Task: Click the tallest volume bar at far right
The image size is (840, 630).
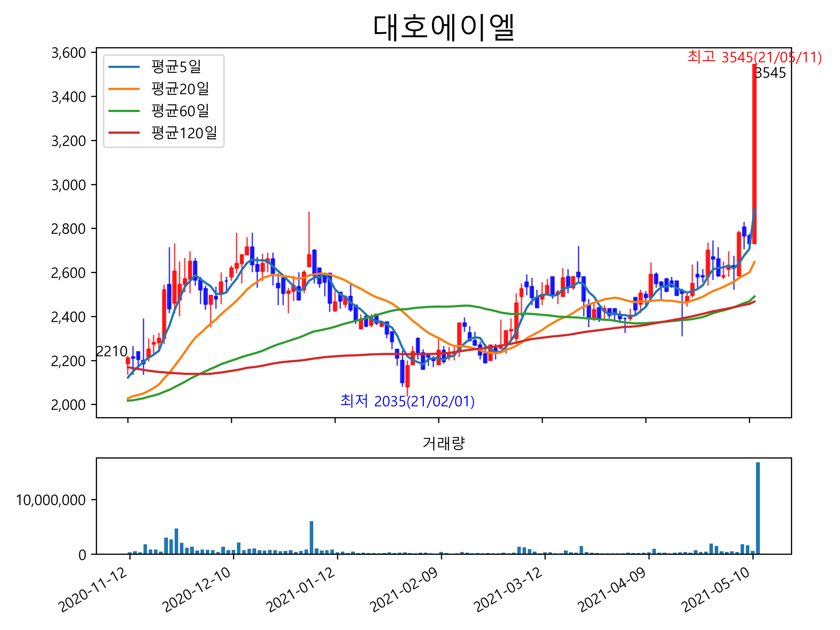Action: coord(758,508)
